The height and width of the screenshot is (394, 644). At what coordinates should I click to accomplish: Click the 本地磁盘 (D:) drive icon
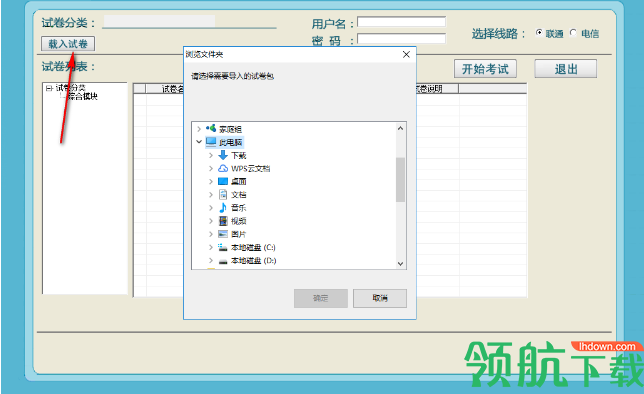(223, 261)
